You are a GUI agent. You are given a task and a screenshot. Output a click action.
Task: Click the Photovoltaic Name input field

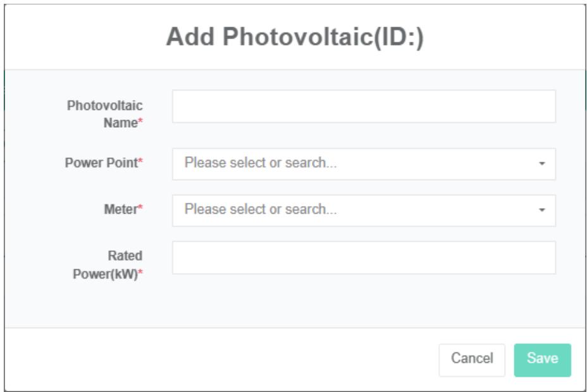click(364, 106)
